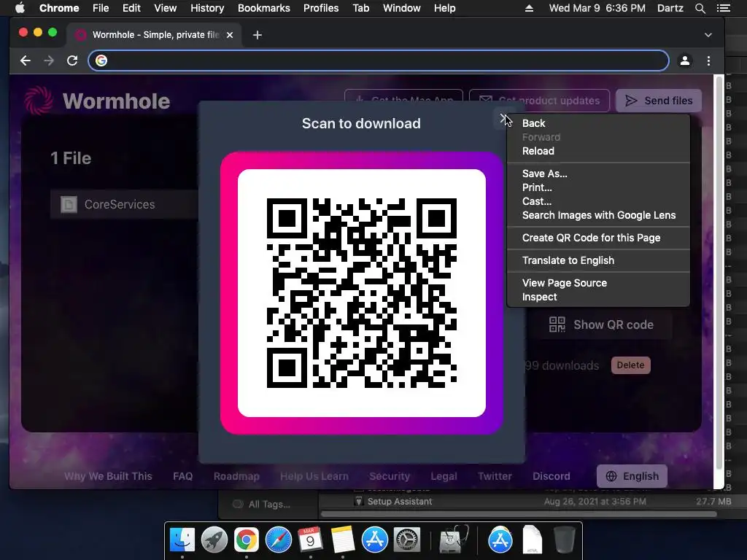Open the HTML document in the Dock
Screen dimensions: 747x560
click(x=532, y=540)
